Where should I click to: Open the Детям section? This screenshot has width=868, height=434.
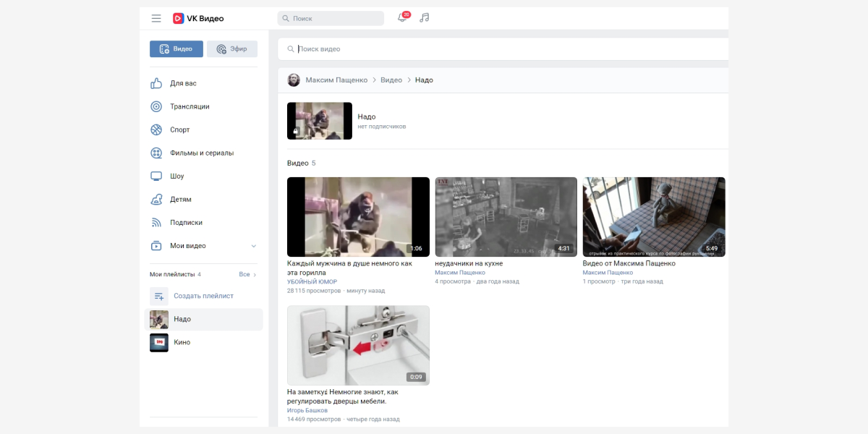tap(181, 199)
